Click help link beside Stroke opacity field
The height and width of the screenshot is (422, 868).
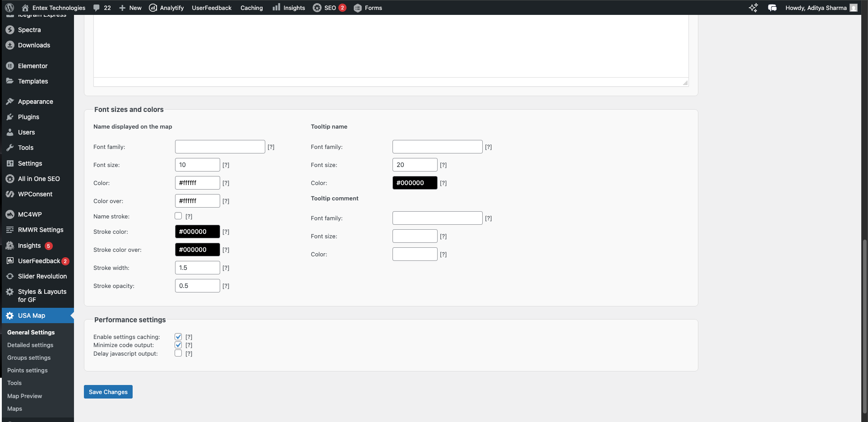(x=226, y=286)
